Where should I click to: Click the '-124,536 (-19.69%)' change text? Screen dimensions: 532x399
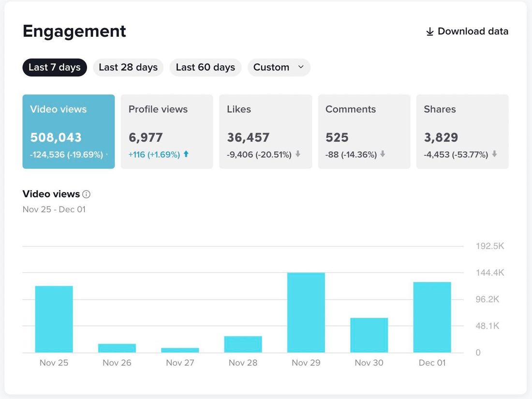[67, 155]
